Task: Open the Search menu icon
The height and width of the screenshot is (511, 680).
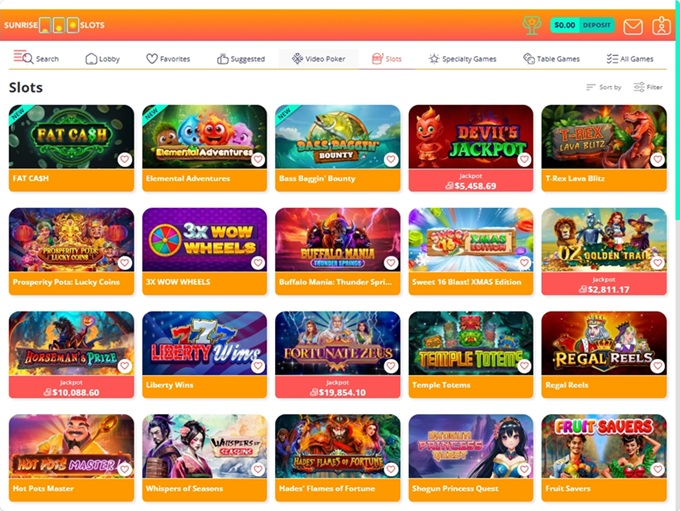Action: tap(36, 58)
